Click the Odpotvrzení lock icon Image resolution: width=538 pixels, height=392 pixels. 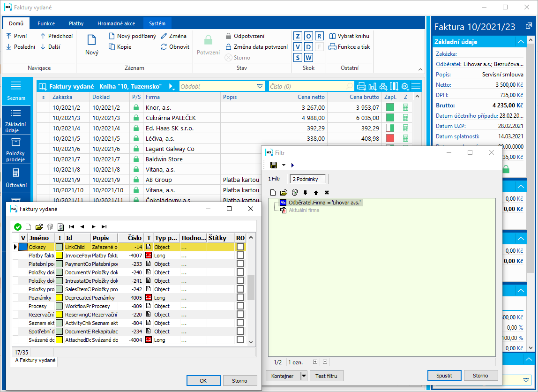(229, 36)
